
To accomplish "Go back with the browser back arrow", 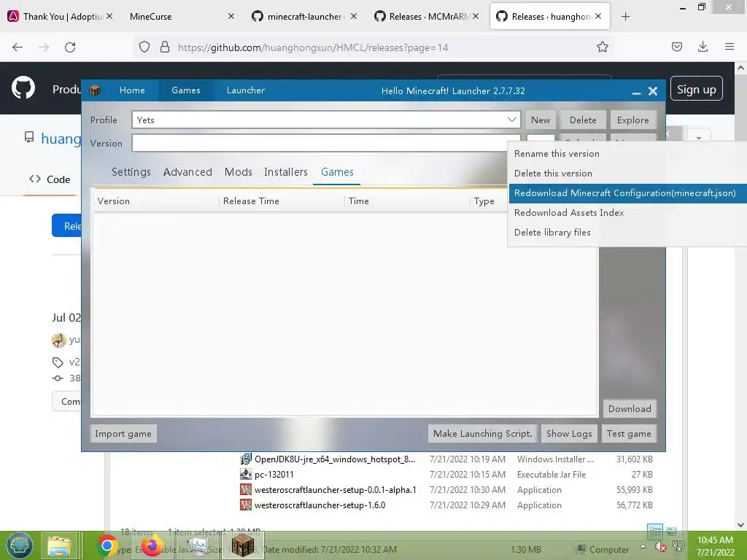I will pos(18,47).
